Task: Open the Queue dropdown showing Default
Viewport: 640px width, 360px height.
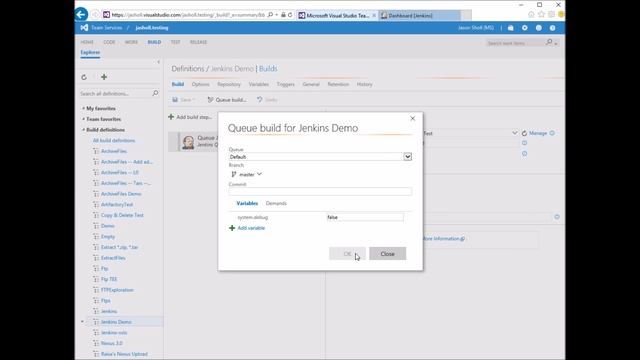Action: [407, 157]
